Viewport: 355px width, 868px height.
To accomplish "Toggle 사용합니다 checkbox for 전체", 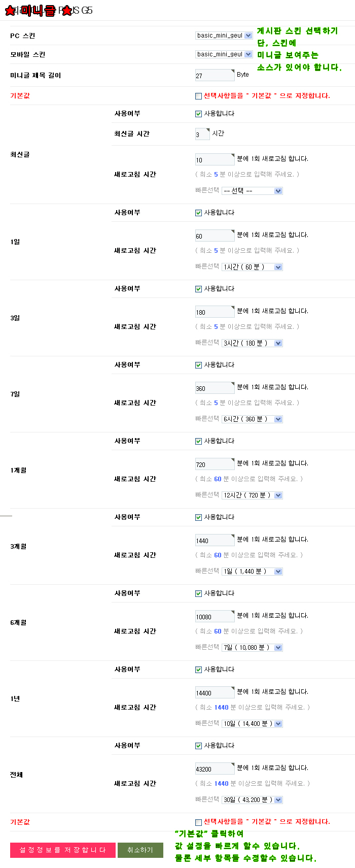I will [198, 746].
